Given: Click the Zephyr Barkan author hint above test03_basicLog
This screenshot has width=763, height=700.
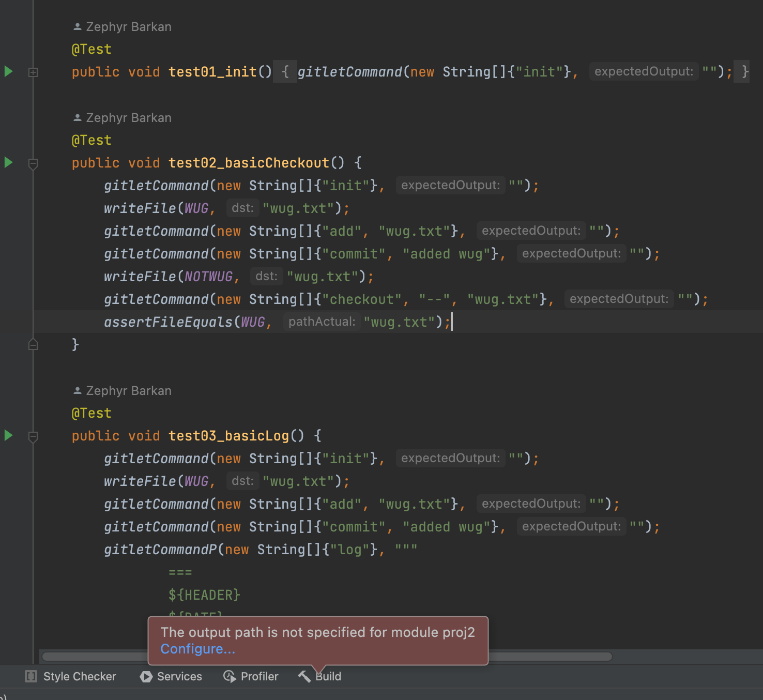Looking at the screenshot, I should click(128, 391).
